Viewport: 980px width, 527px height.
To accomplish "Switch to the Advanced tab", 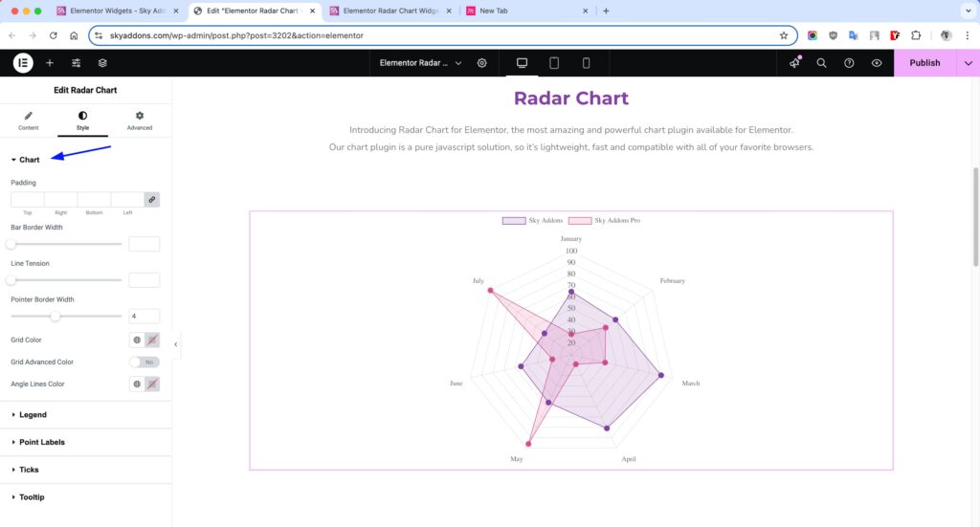I will (140, 121).
